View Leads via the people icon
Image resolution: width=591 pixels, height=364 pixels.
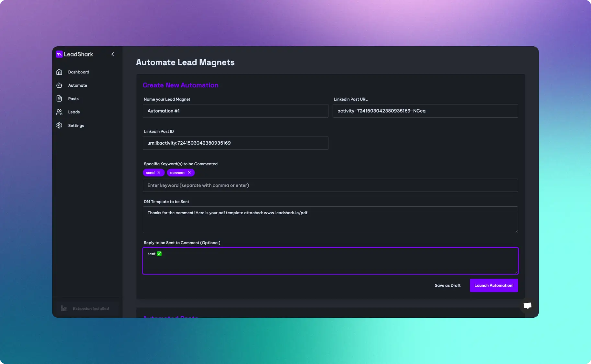pyautogui.click(x=59, y=112)
